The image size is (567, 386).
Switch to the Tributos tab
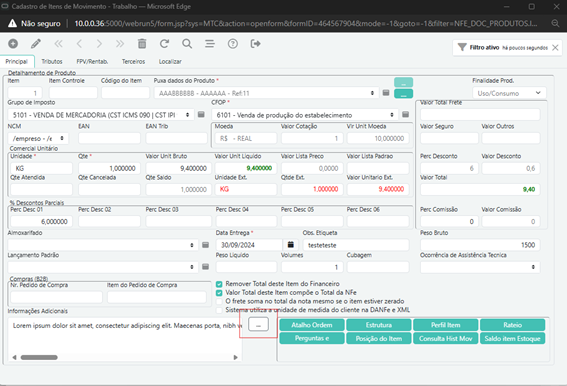click(52, 61)
